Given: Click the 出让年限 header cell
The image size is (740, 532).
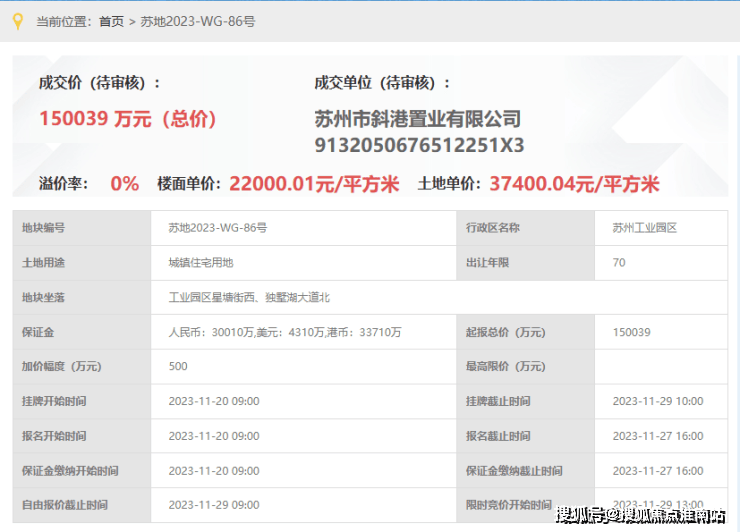Looking at the screenshot, I should point(525,263).
